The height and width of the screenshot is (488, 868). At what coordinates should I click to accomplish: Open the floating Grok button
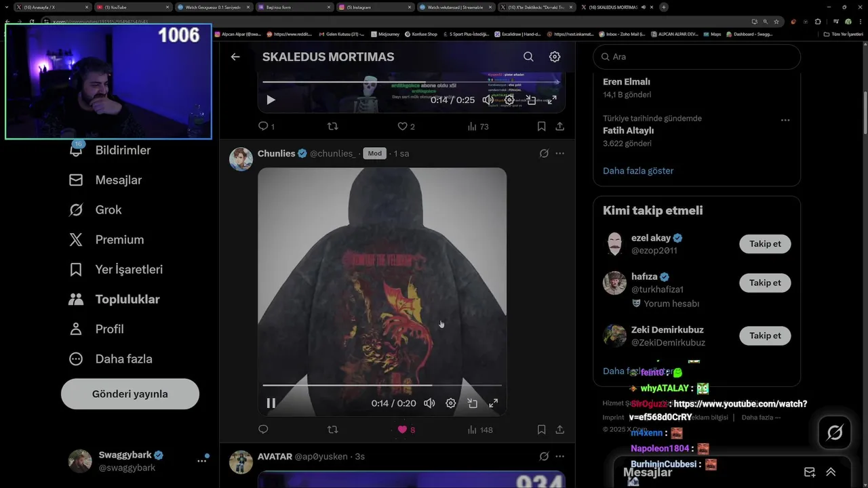click(x=834, y=432)
